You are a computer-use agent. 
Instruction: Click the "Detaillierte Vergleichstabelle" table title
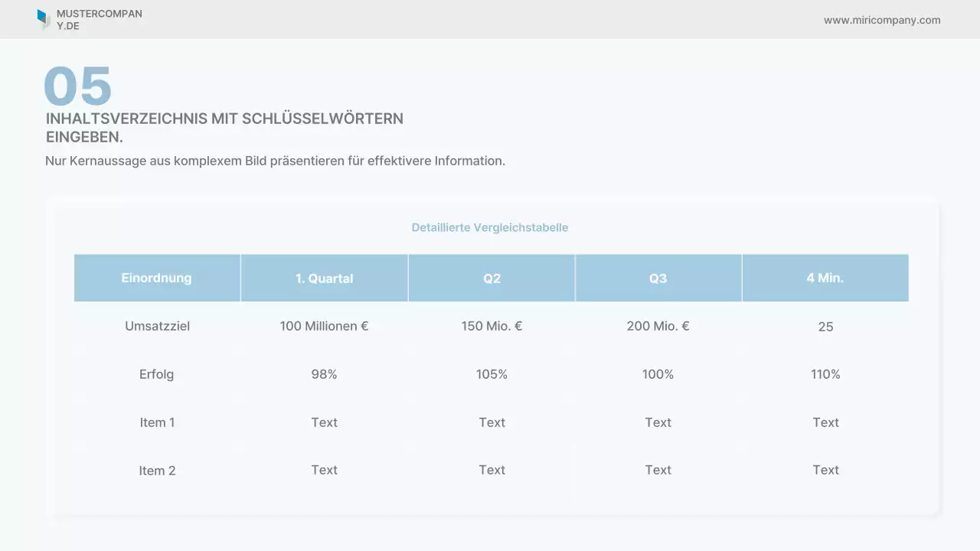point(490,227)
